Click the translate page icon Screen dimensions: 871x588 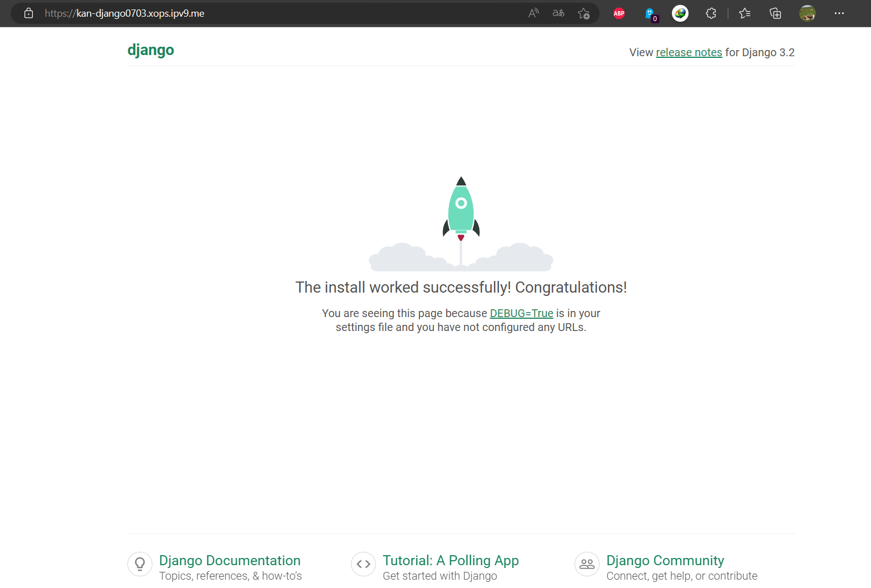tap(558, 13)
